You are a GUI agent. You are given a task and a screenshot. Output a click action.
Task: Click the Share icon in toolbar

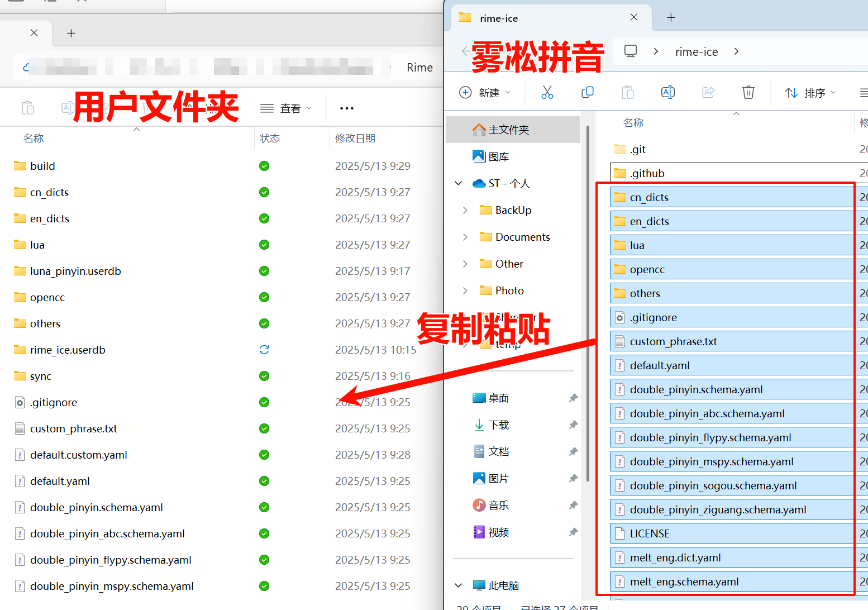click(708, 92)
